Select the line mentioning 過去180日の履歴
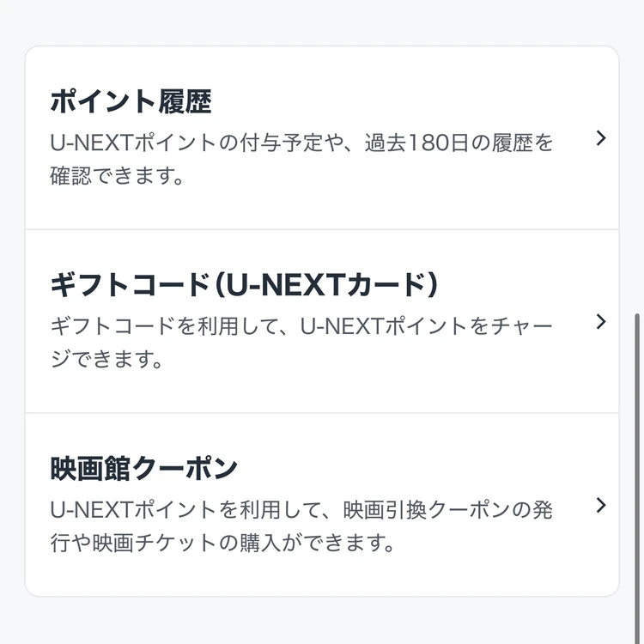The width and height of the screenshot is (644, 644). click(301, 143)
